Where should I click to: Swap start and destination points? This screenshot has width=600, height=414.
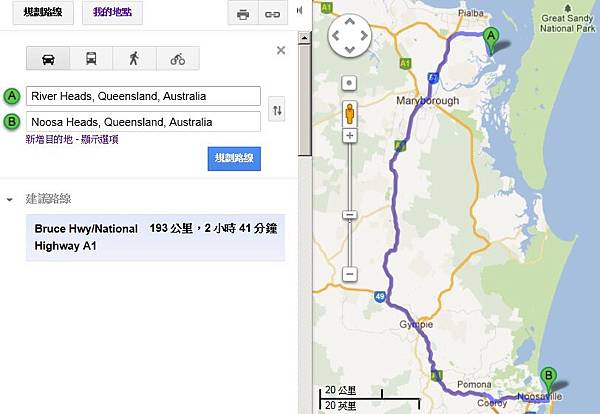(x=277, y=111)
